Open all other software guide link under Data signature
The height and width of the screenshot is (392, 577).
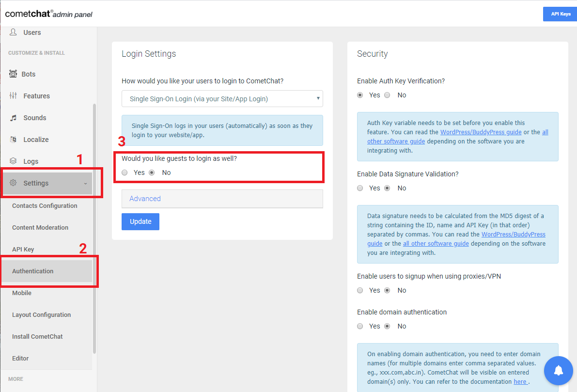(436, 244)
